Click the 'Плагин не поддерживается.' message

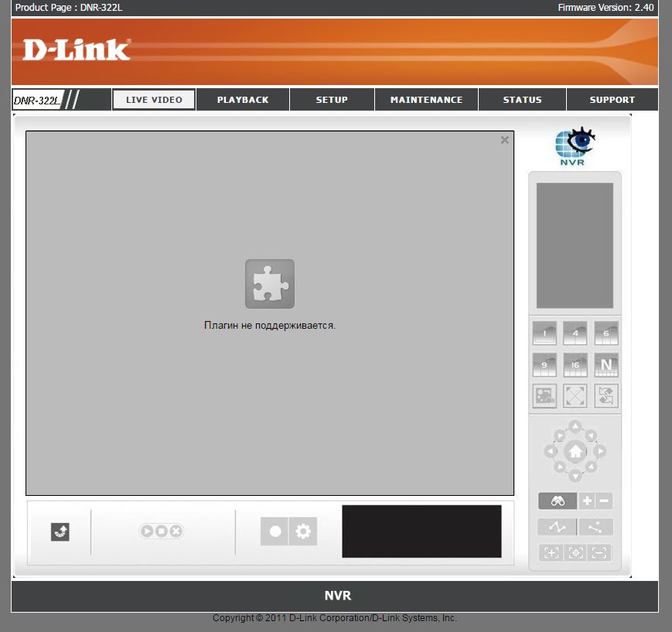(x=270, y=326)
